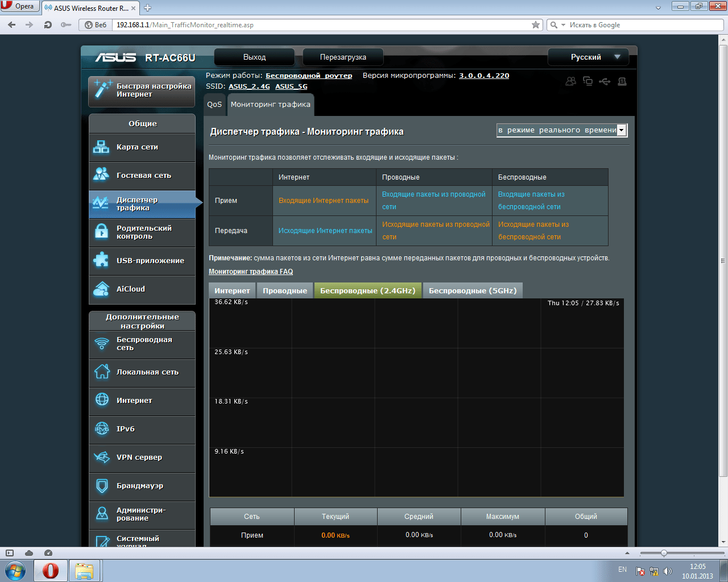Screen dimensions: 728x582
Task: Click the Гостевая сеть guest network icon
Action: tap(101, 174)
